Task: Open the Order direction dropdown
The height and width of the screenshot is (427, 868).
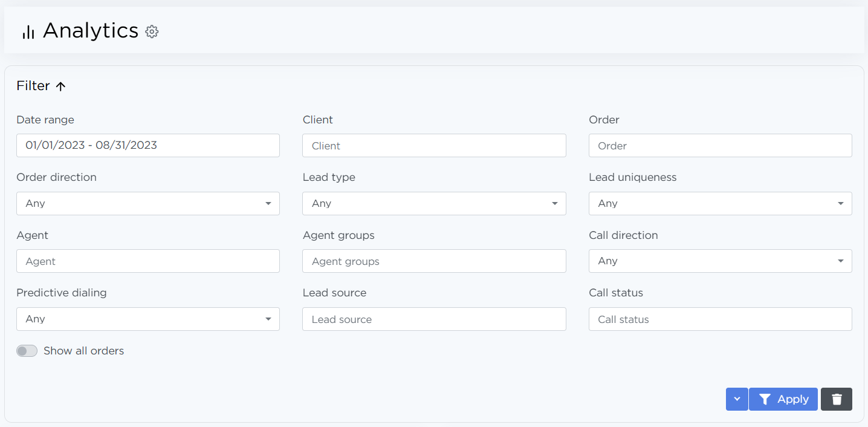Action: [x=148, y=203]
